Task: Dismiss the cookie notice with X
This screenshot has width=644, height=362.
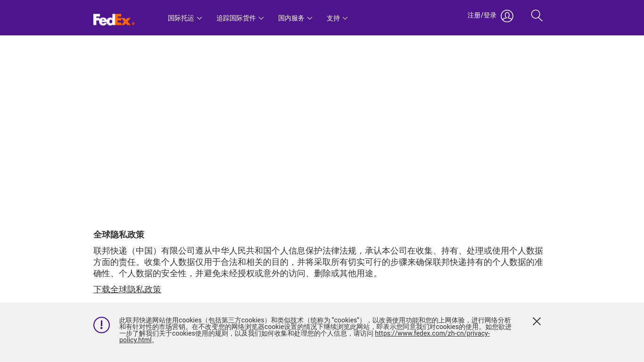Action: (537, 321)
